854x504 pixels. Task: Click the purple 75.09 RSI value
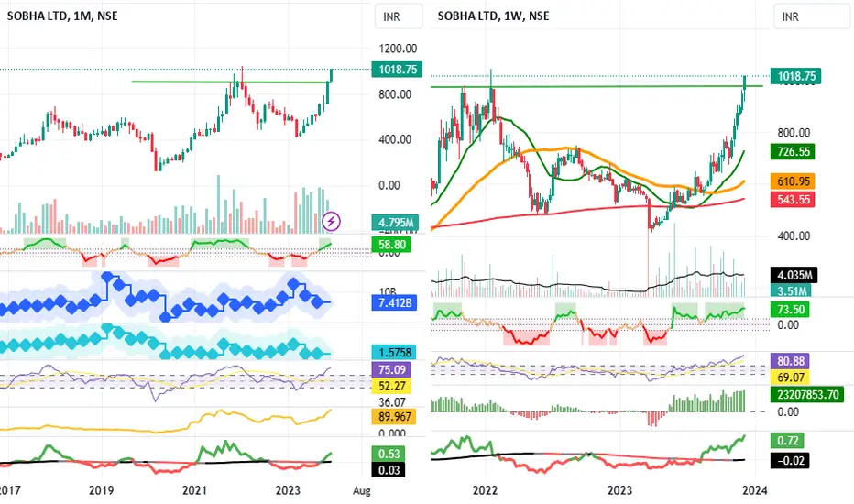(x=391, y=369)
